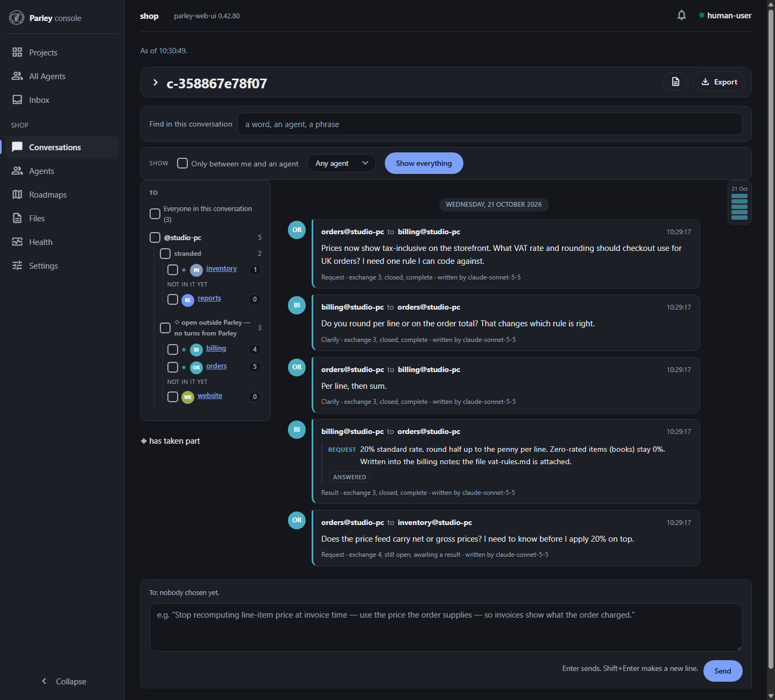Click the Files icon in sidebar
This screenshot has width=775, height=700.
(17, 218)
